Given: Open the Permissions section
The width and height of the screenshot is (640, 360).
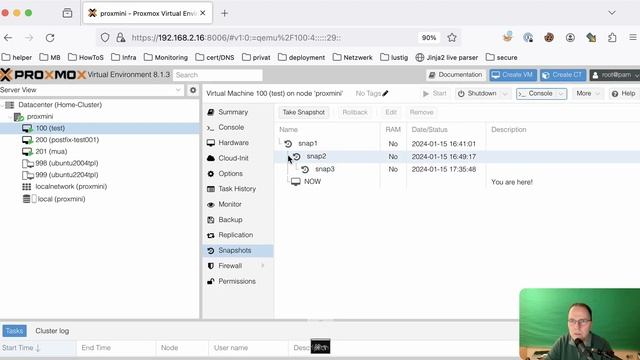Looking at the screenshot, I should (x=237, y=281).
